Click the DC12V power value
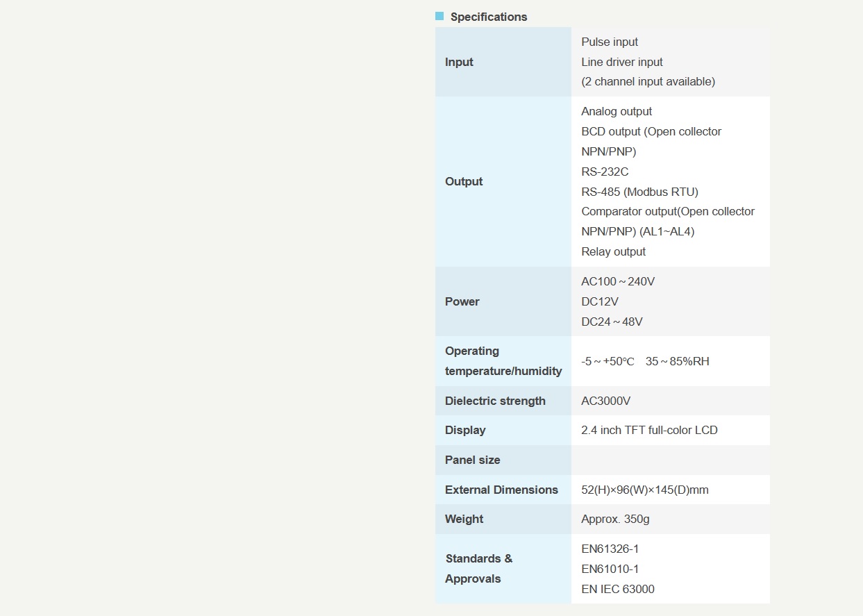Screen dimensions: 863x616 pos(600,301)
